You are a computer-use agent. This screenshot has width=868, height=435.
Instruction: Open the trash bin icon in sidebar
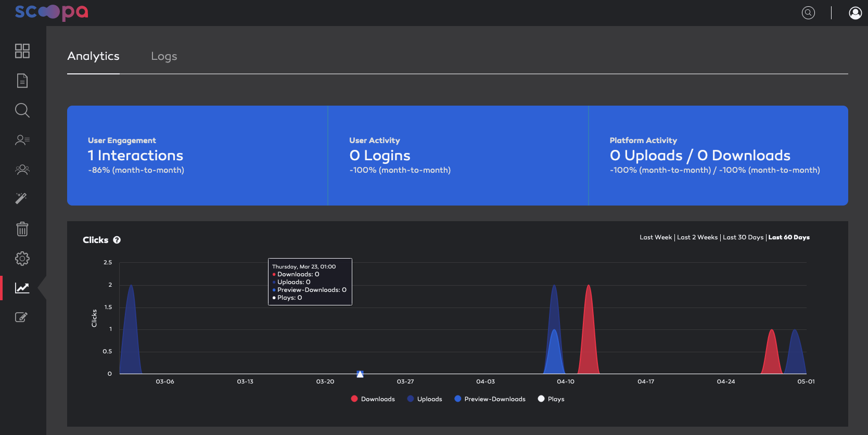(22, 228)
